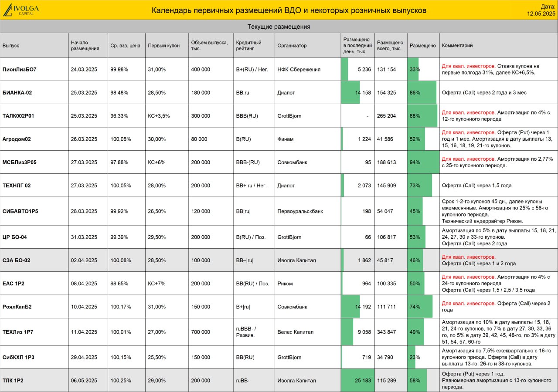This screenshot has height=392, width=558.
Task: Click the ТЕХНЛГ 02 issue name
Action: click(x=17, y=185)
